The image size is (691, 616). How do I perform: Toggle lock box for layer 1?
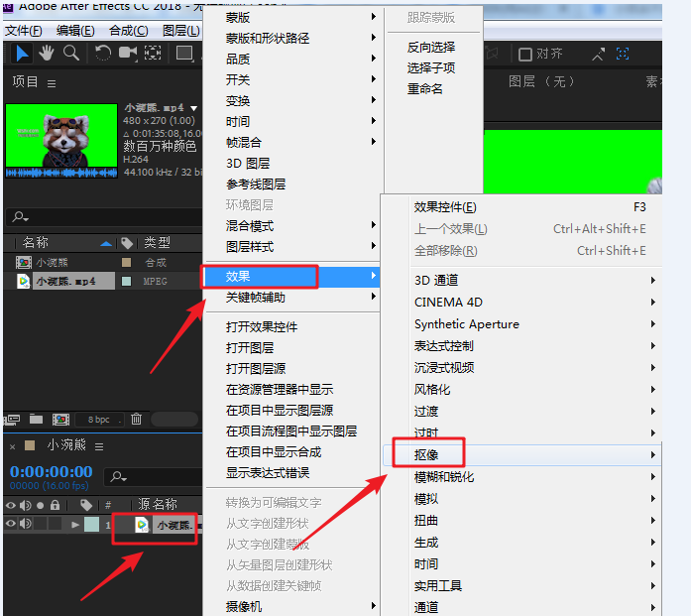click(56, 524)
